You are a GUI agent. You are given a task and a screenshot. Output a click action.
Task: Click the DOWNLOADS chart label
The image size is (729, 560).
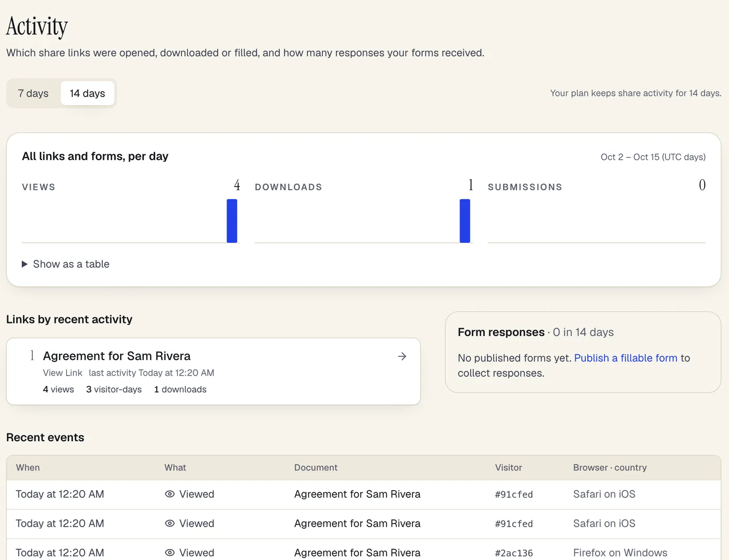pos(288,187)
